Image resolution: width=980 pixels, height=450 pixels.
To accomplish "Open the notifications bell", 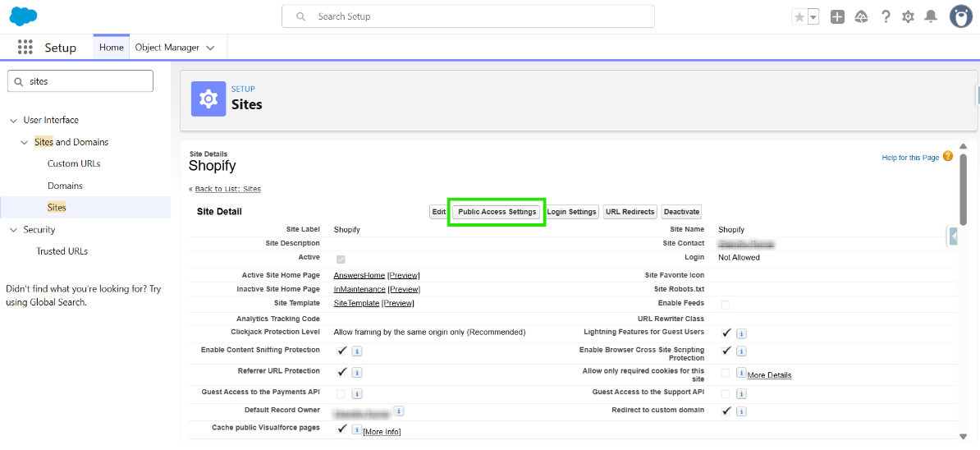I will [932, 17].
